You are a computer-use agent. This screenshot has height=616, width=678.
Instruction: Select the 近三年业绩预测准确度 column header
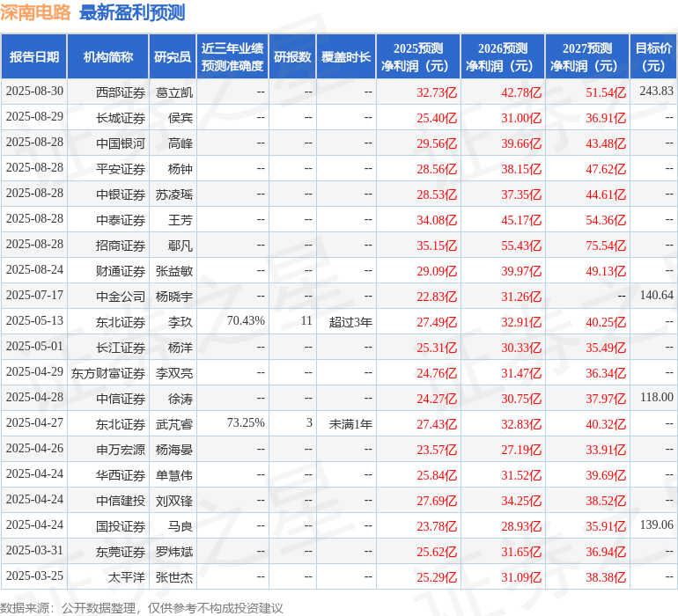click(x=232, y=57)
